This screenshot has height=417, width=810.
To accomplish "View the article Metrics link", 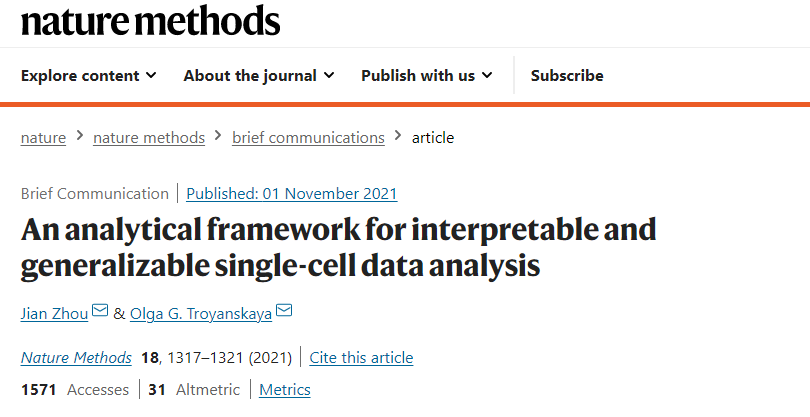I will click(x=285, y=389).
